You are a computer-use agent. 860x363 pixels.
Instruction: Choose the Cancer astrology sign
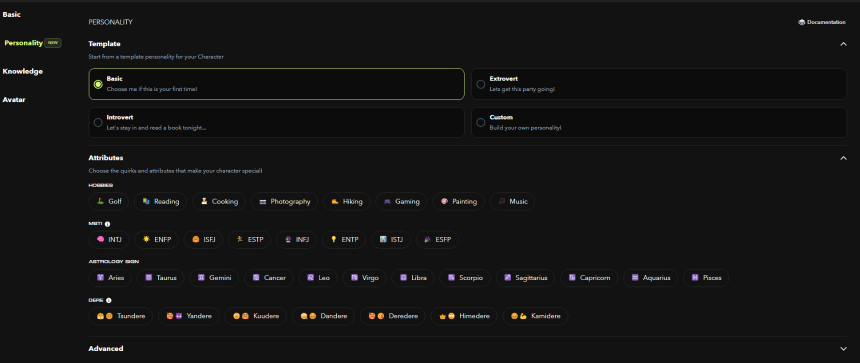pyautogui.click(x=269, y=278)
